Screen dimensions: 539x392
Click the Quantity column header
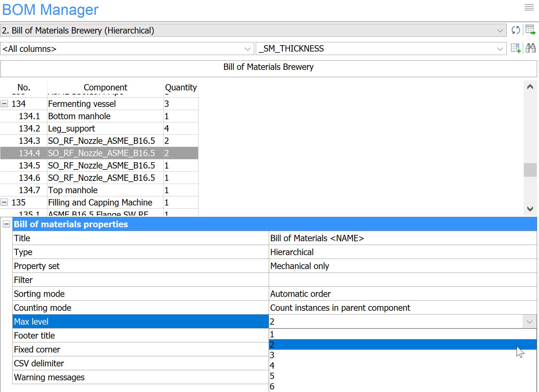point(181,87)
